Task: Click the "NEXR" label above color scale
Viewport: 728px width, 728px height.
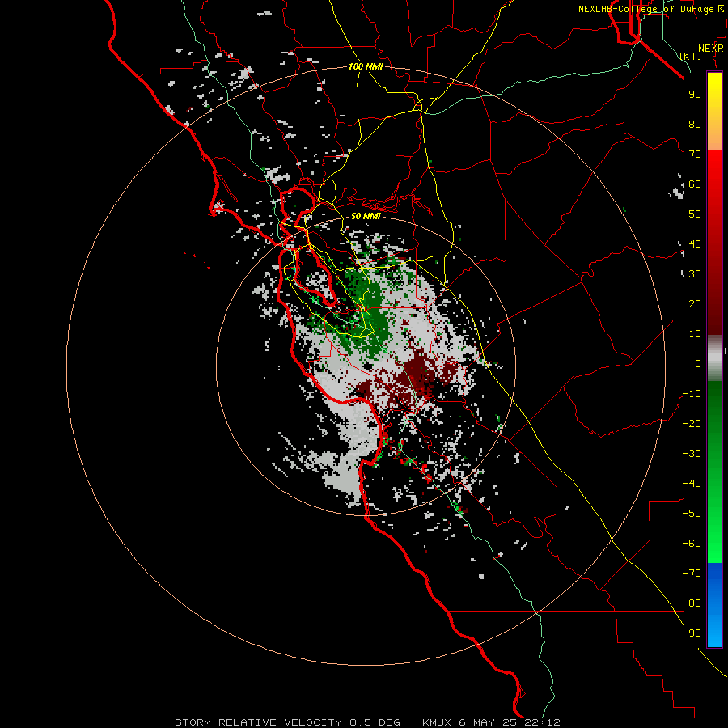Action: tap(711, 49)
